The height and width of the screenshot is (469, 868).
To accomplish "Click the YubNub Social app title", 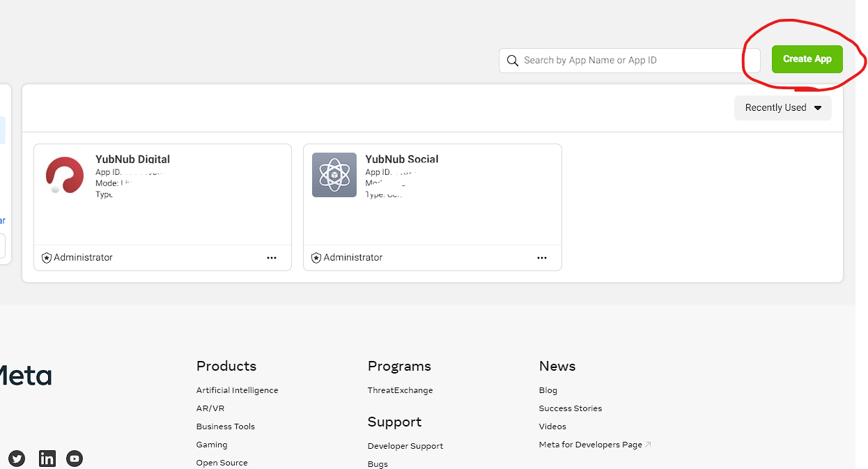I will 402,159.
